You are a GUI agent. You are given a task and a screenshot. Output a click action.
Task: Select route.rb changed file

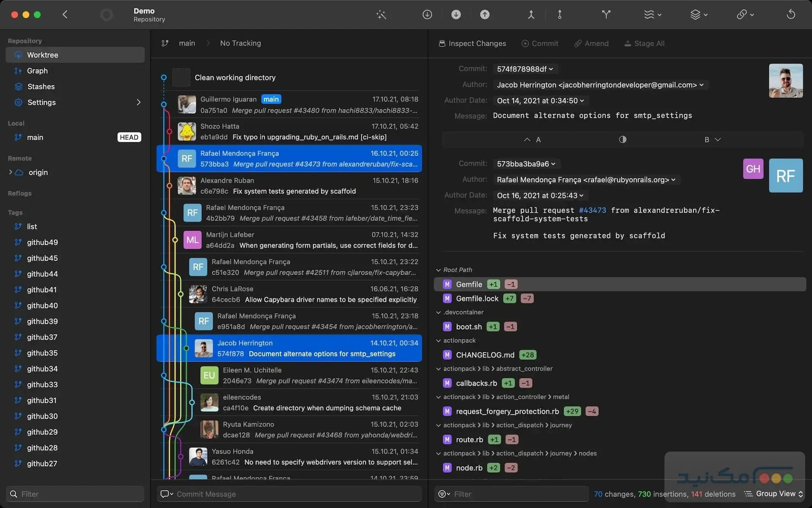[620, 439]
